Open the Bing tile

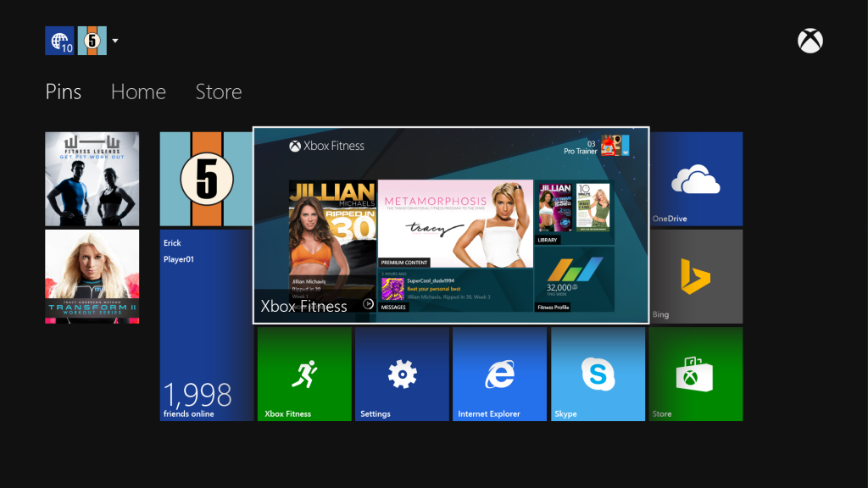tap(697, 277)
